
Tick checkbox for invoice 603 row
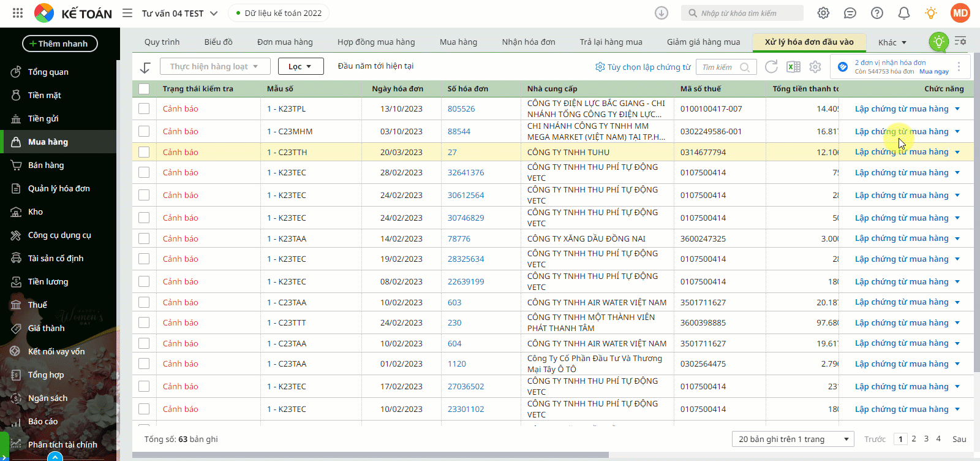click(144, 302)
